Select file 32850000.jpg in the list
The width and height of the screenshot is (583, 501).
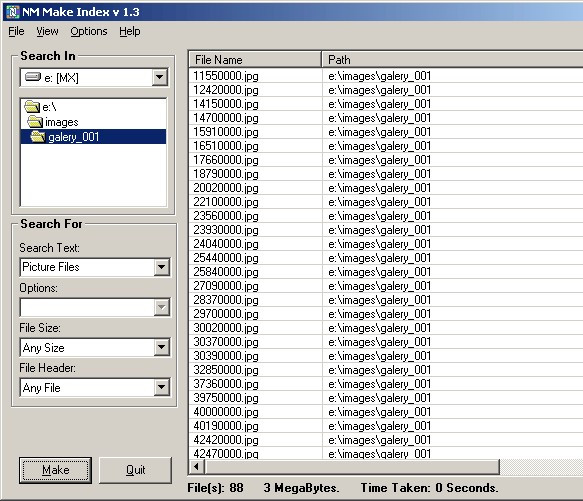pos(226,370)
